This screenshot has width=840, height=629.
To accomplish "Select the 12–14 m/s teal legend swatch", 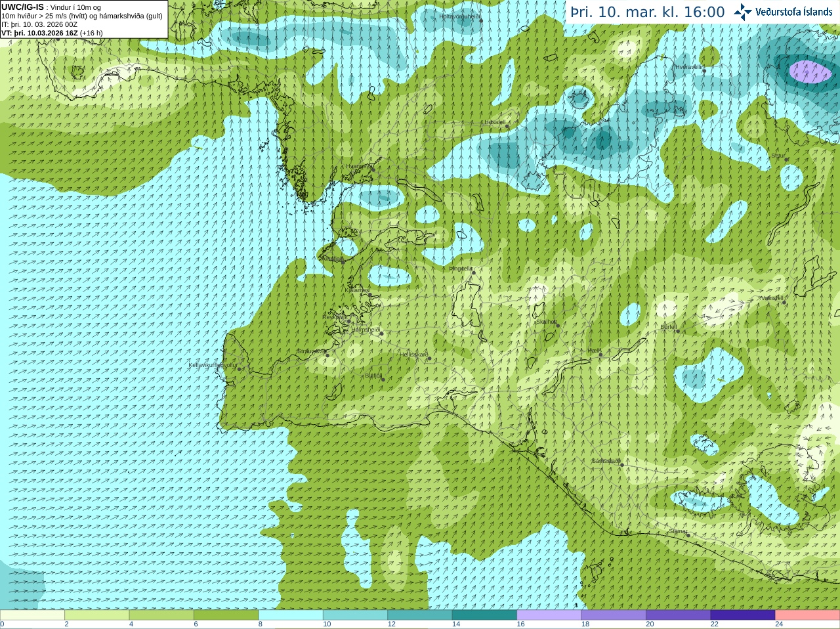I will click(x=420, y=615).
